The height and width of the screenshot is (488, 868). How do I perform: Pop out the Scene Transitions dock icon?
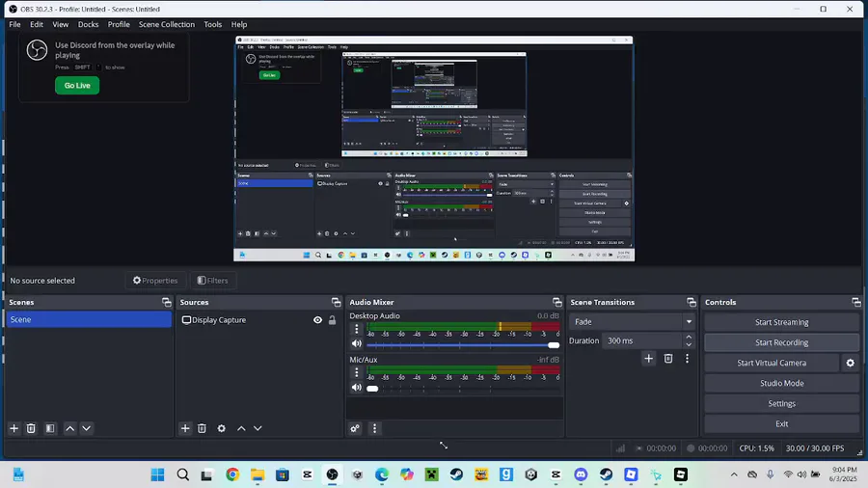(691, 302)
